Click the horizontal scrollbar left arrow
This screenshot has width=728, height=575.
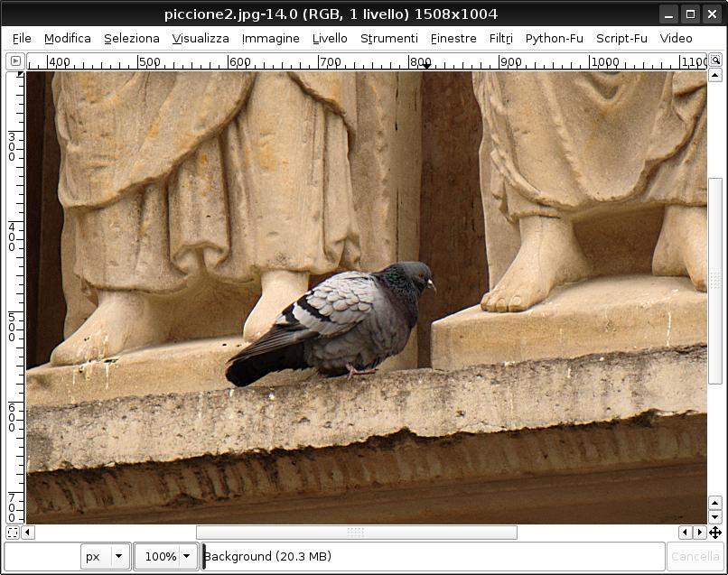pyautogui.click(x=28, y=533)
